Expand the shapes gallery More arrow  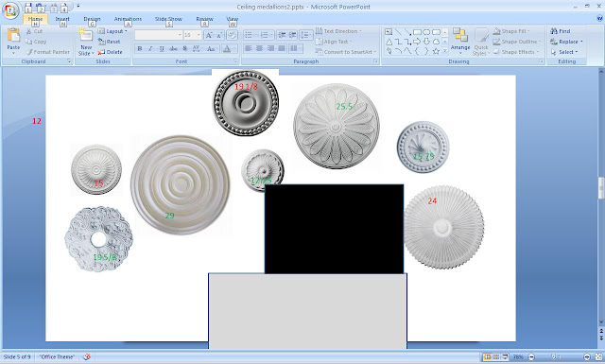[445, 50]
